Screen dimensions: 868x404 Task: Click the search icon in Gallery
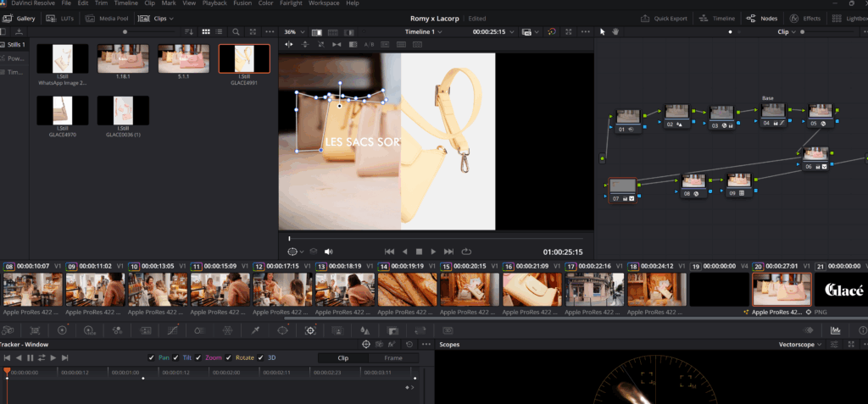pyautogui.click(x=236, y=32)
